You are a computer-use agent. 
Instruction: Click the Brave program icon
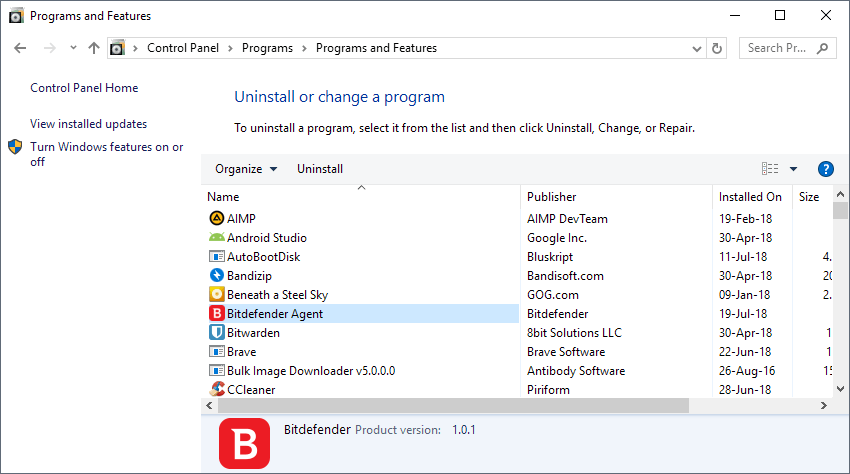pos(216,351)
